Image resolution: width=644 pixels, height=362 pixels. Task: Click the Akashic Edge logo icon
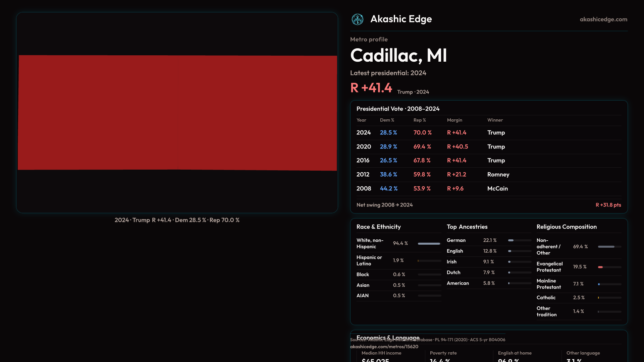pos(357,19)
